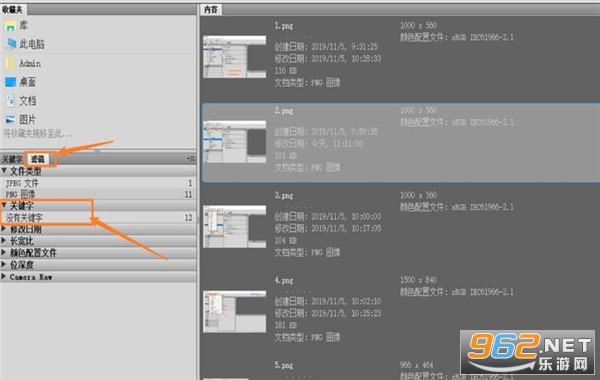The image size is (600, 380).
Task: Expand the Camera Raw filter section
Action: pos(4,276)
